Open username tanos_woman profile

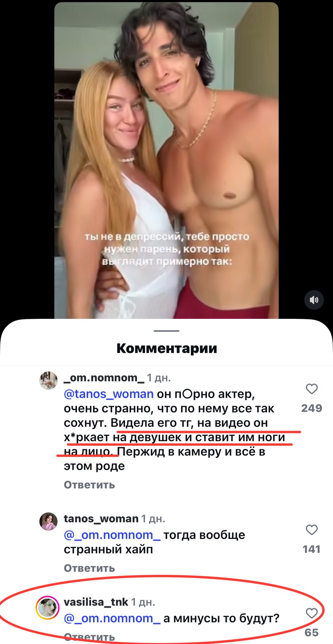pos(101,519)
